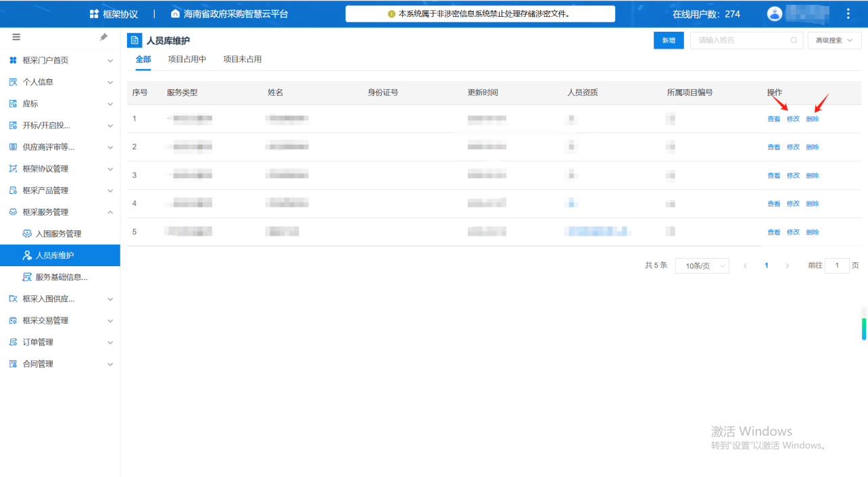Click the 框架协议管理 sidebar icon
Screen dimensions: 868x477
pos(13,169)
